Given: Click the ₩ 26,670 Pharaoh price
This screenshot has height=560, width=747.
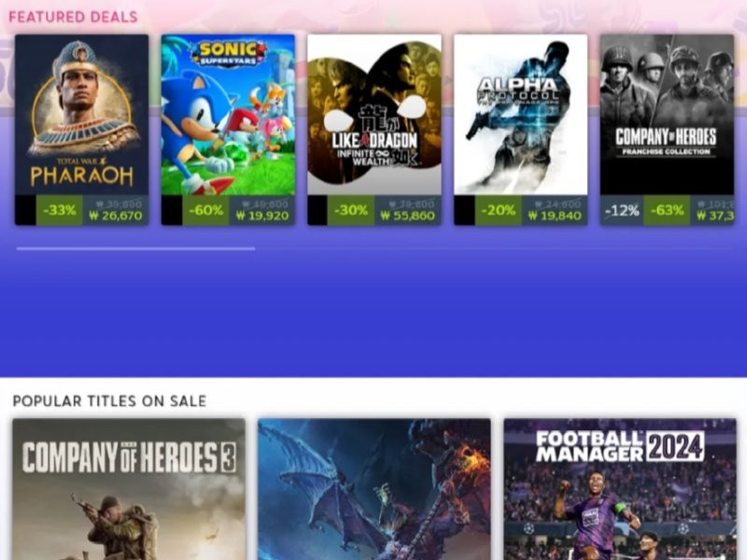Looking at the screenshot, I should click(116, 217).
